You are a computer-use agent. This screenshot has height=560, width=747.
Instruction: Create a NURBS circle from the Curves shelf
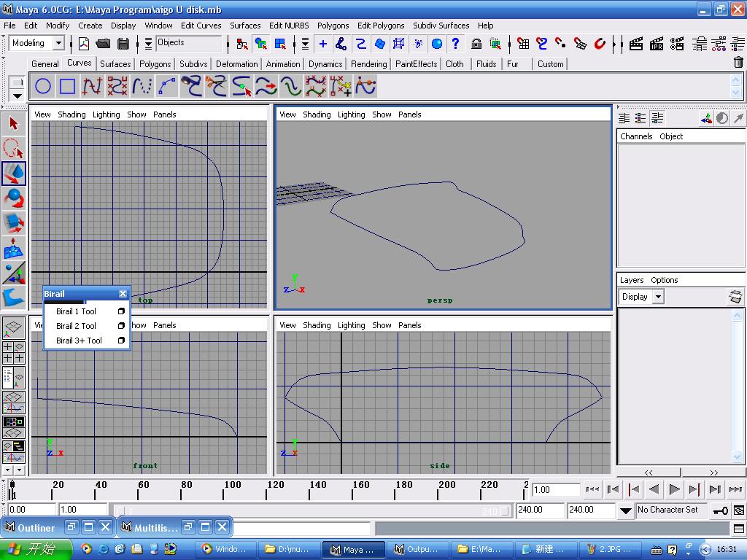43,86
